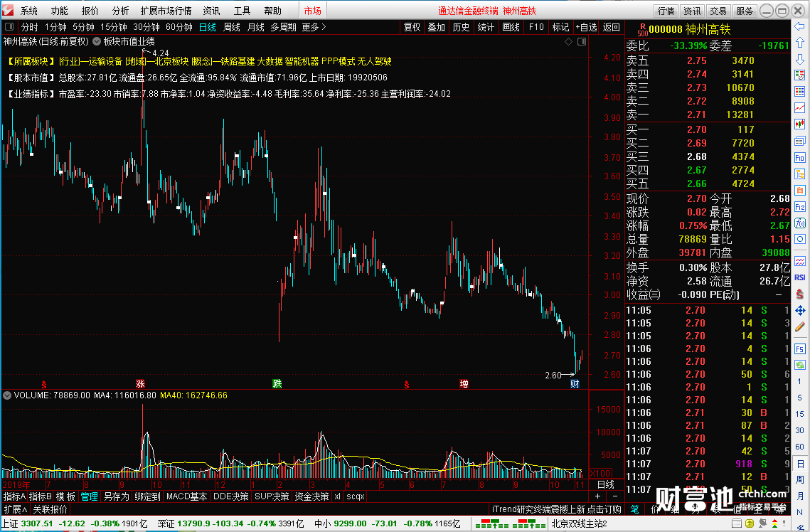
Task: Select the pencil drawing tool icon
Action: pos(799,326)
